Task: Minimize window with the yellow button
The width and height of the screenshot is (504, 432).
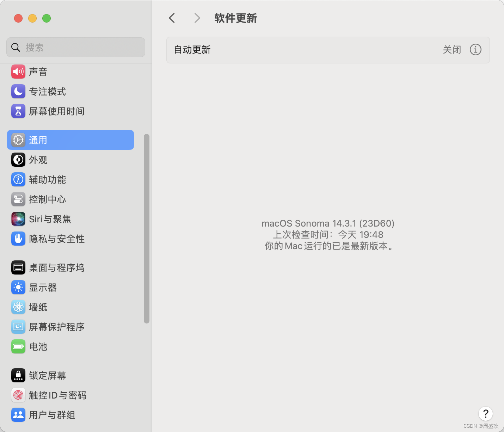Action: click(32, 18)
